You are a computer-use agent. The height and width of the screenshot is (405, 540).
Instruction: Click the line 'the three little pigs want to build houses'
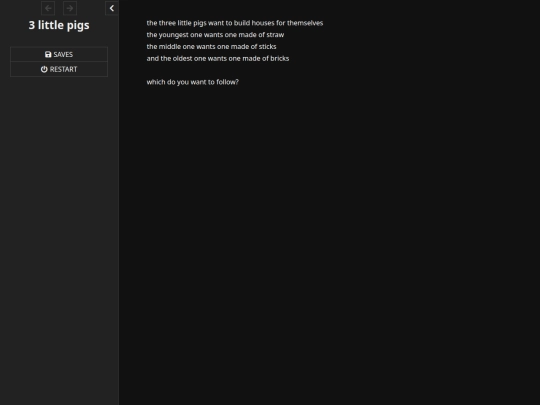click(235, 23)
